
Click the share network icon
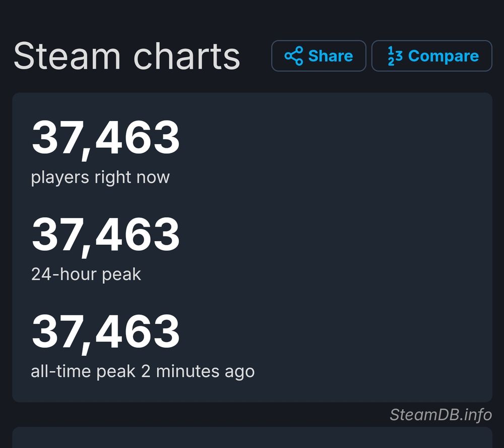click(294, 56)
